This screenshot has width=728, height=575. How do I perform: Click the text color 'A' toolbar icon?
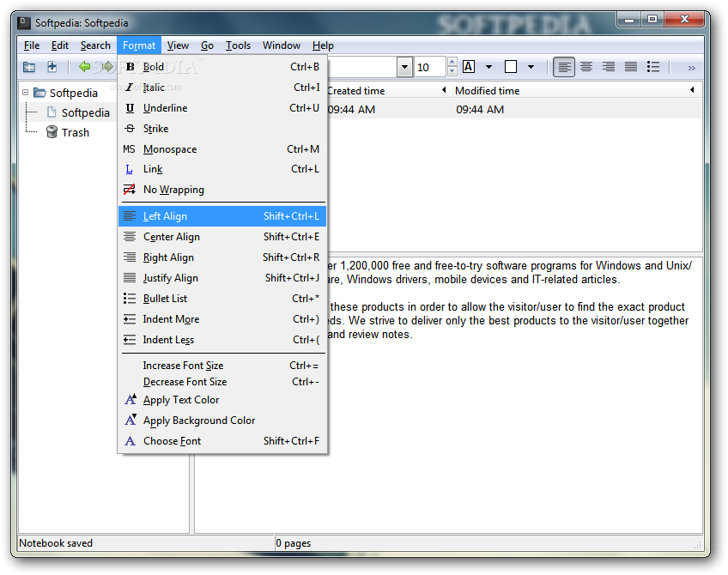click(x=469, y=67)
